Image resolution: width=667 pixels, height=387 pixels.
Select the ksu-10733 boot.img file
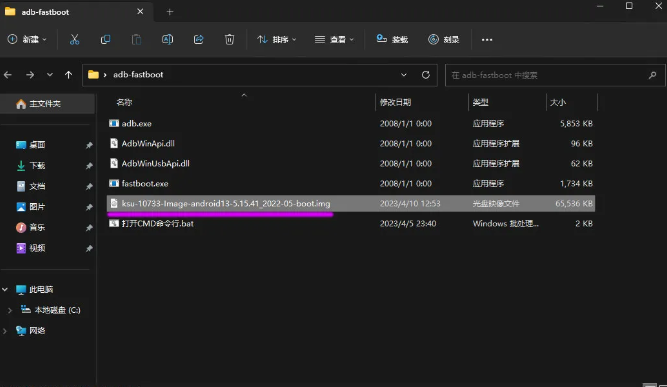[351, 203]
